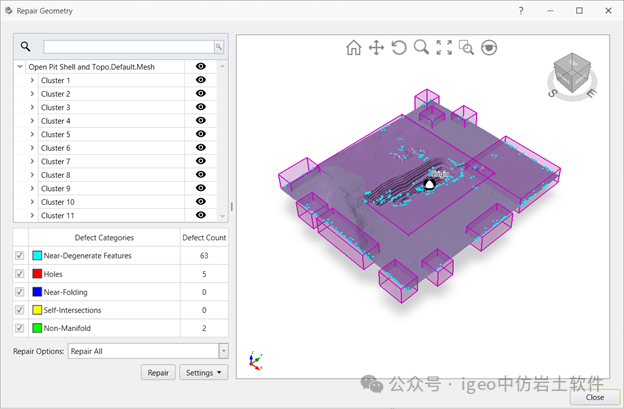
Task: Click the Repair button
Action: pyautogui.click(x=158, y=372)
